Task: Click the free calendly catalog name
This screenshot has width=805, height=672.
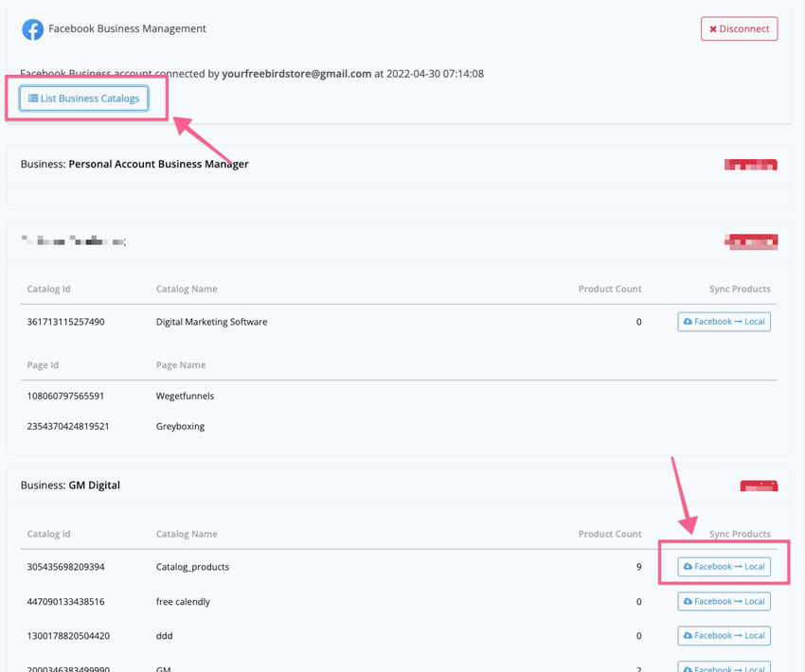Action: click(183, 601)
